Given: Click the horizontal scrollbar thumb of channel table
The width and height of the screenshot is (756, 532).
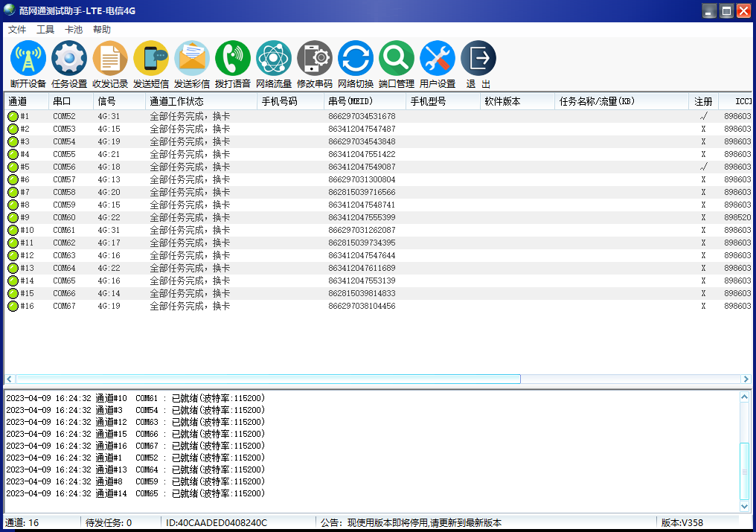Looking at the screenshot, I should 268,379.
